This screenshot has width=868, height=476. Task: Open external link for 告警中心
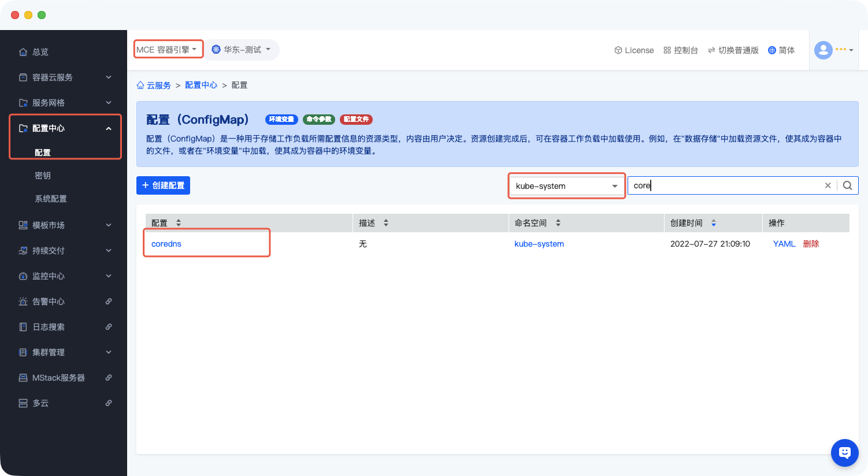coord(109,302)
